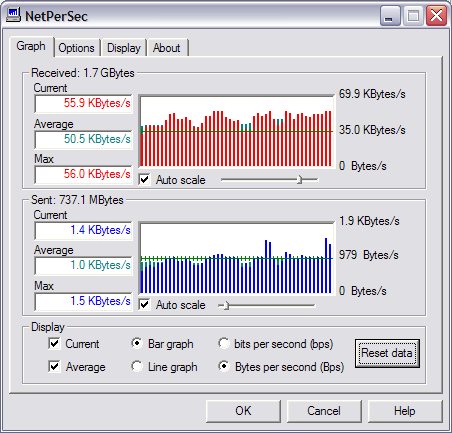This screenshot has width=452, height=433.
Task: Click the Received bar graph area
Action: 237,131
